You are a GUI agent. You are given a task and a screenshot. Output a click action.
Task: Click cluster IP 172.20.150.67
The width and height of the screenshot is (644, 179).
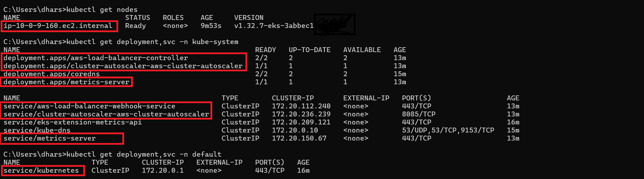click(x=299, y=138)
